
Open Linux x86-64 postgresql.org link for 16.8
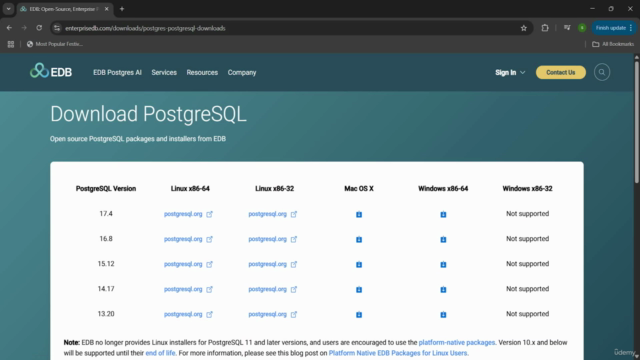188,239
